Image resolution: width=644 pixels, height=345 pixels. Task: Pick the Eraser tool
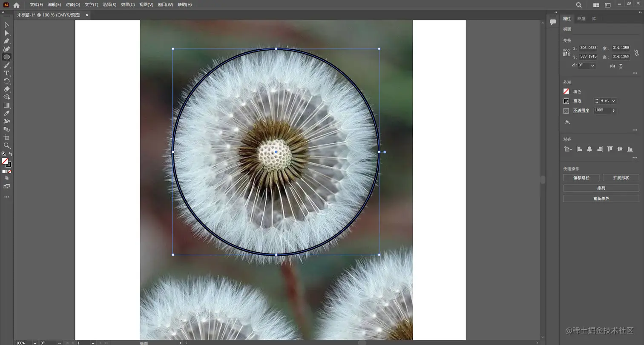(6, 89)
